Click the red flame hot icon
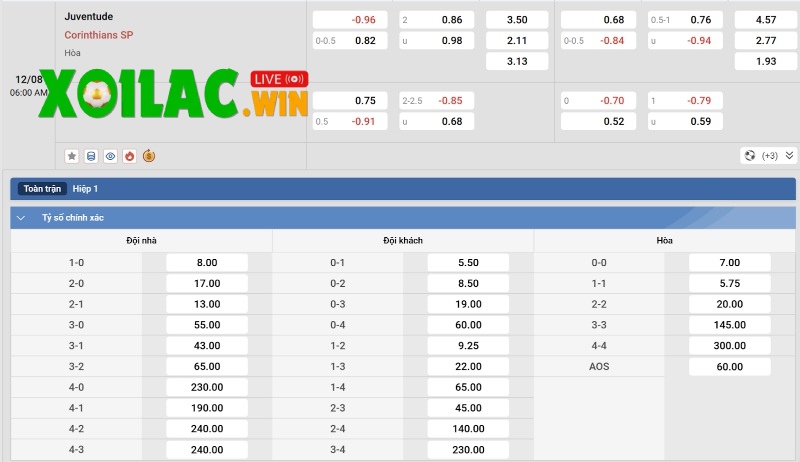Viewport: 800px width, 462px height. (x=130, y=156)
